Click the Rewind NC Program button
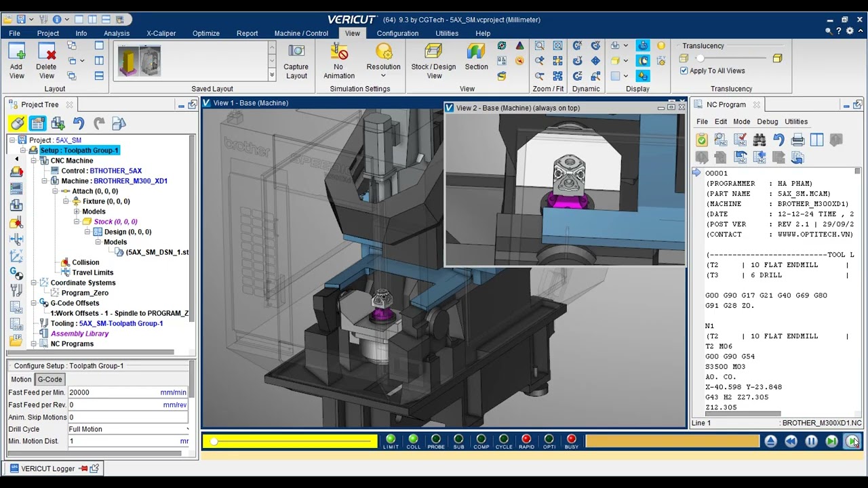868x488 pixels. [791, 441]
